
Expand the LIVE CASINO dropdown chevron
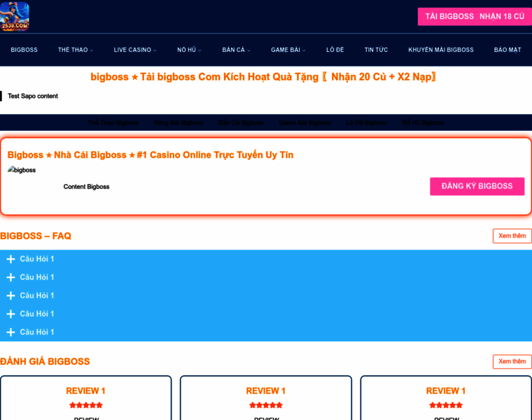pos(155,50)
